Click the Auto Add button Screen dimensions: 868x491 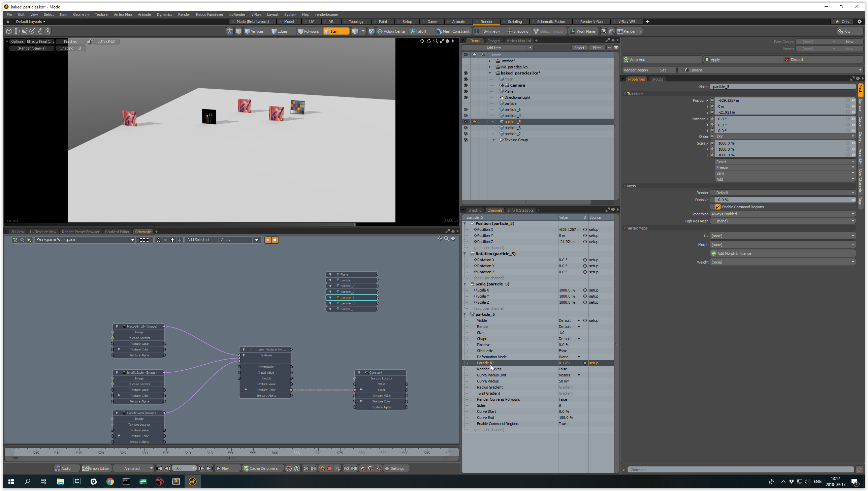tap(663, 60)
